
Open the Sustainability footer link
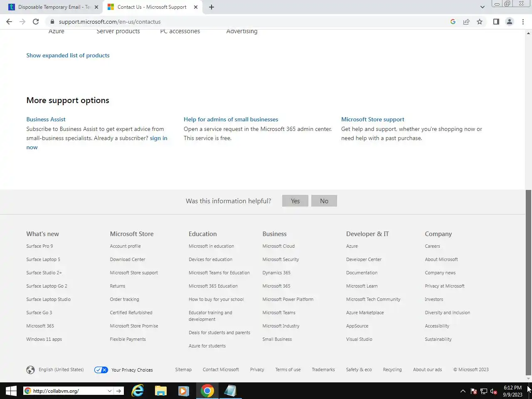click(438, 339)
